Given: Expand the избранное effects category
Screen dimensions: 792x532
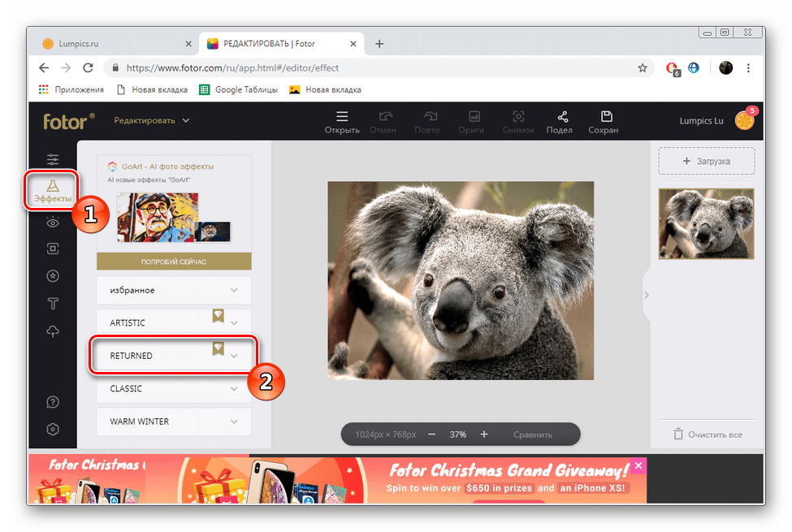Looking at the screenshot, I should tap(174, 290).
